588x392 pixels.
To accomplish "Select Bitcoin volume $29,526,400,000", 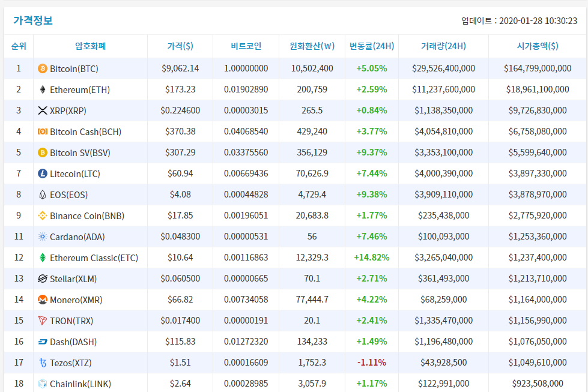I will tap(444, 68).
